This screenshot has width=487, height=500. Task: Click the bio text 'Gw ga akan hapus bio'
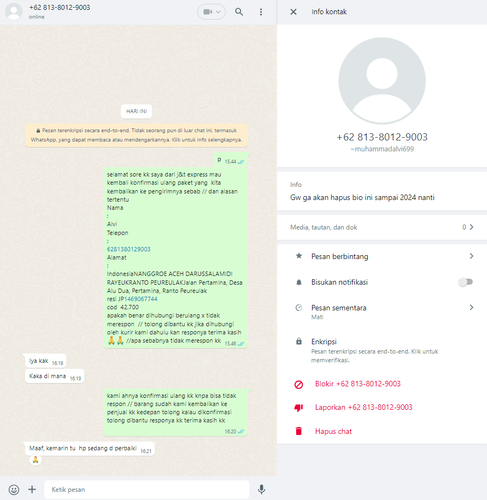point(362,197)
